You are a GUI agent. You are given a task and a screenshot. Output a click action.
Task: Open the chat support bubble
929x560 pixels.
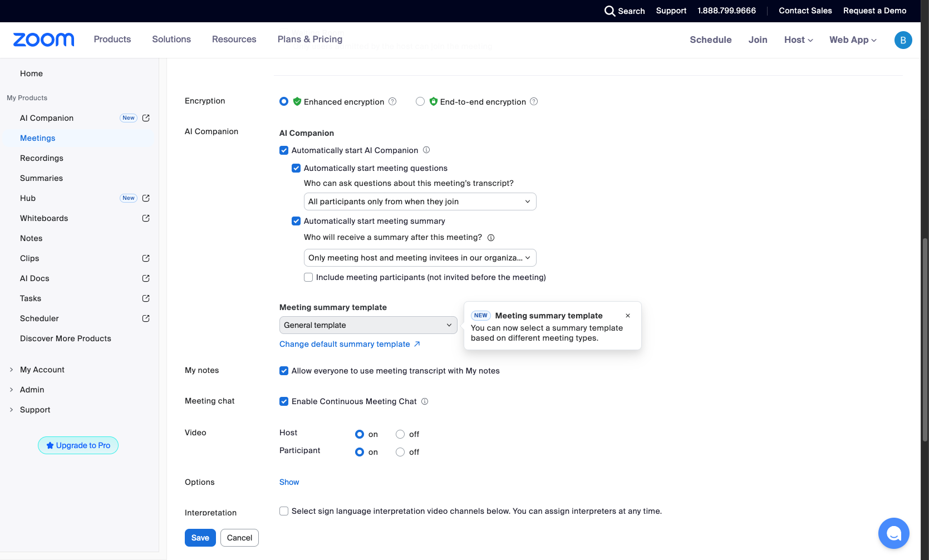click(x=893, y=533)
